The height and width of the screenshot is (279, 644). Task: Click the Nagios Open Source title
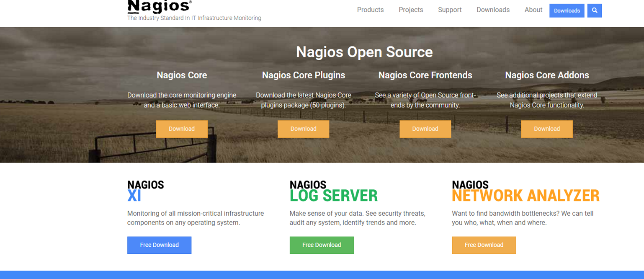click(364, 52)
